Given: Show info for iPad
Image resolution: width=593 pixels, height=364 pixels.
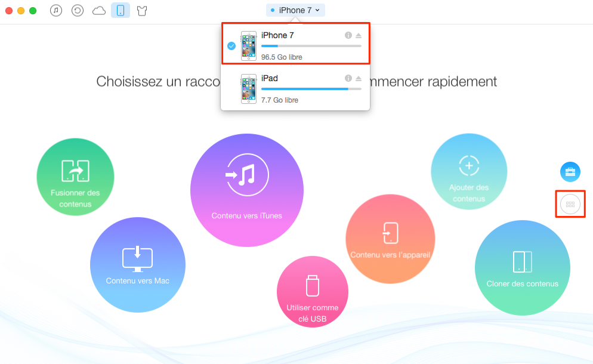Looking at the screenshot, I should tap(348, 78).
